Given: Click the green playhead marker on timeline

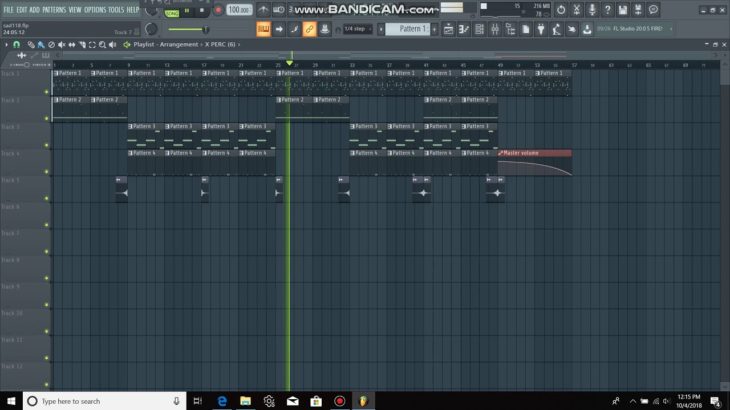Looking at the screenshot, I should (x=290, y=62).
